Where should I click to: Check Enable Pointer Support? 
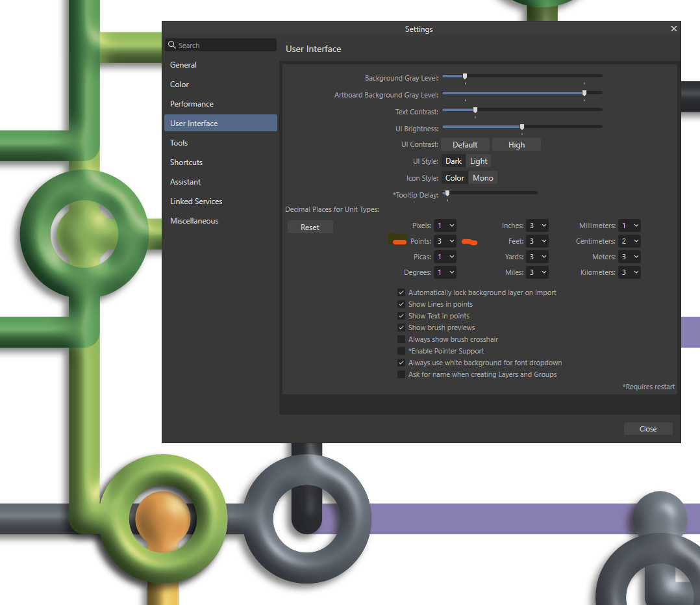pyautogui.click(x=401, y=351)
